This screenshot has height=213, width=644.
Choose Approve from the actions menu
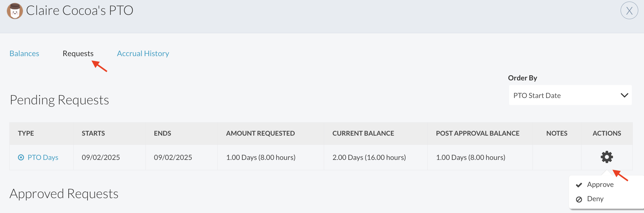600,184
